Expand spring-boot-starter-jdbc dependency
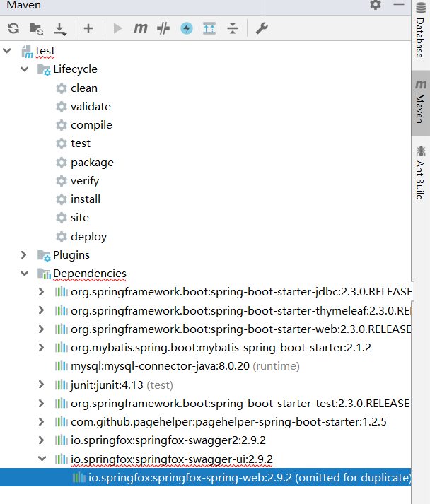 (x=42, y=292)
